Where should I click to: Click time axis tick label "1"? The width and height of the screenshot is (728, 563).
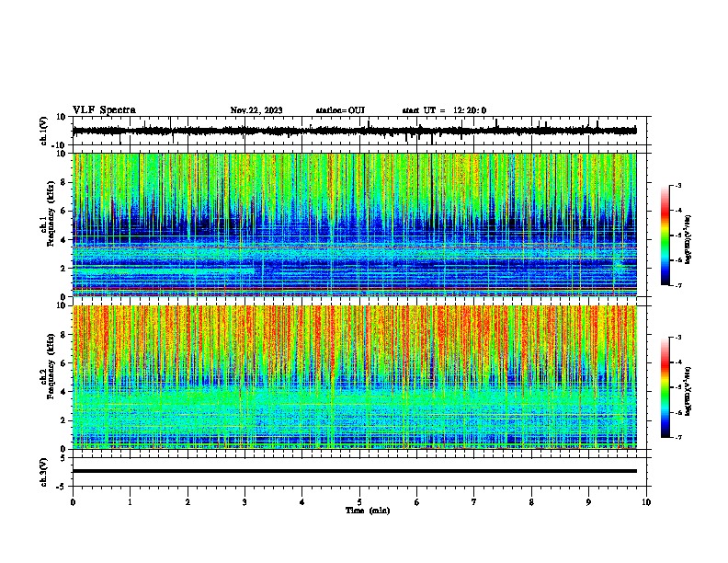(130, 502)
